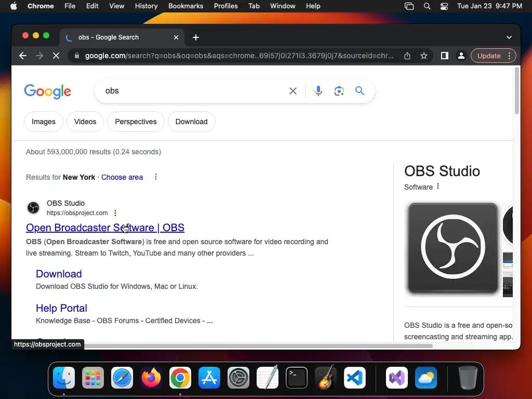Bookmark this page with the star
The width and height of the screenshot is (532, 399).
[x=424, y=56]
